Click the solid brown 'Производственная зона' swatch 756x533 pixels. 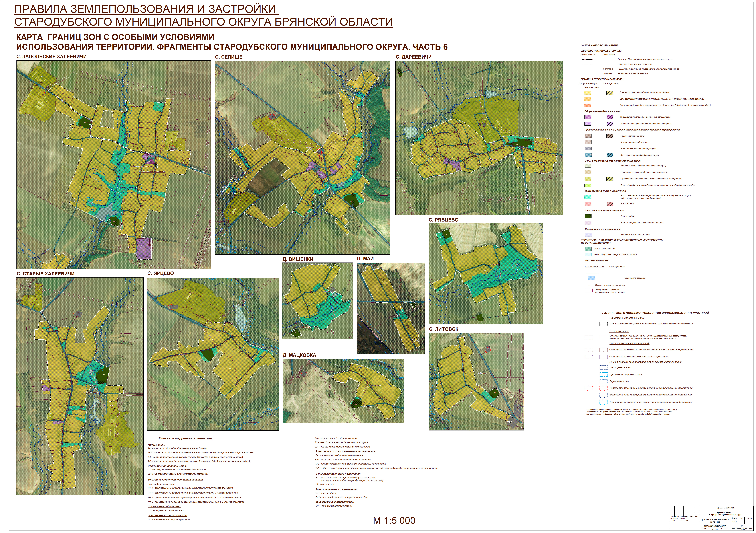588,136
